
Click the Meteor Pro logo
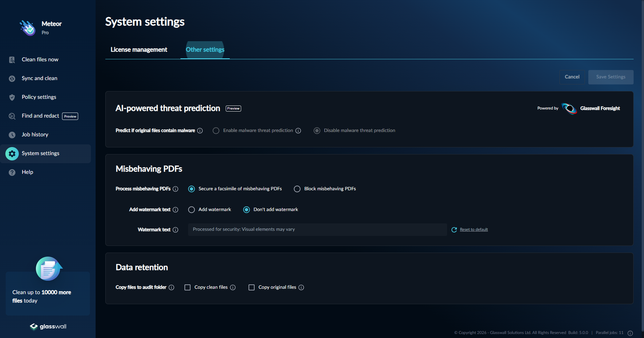click(28, 27)
